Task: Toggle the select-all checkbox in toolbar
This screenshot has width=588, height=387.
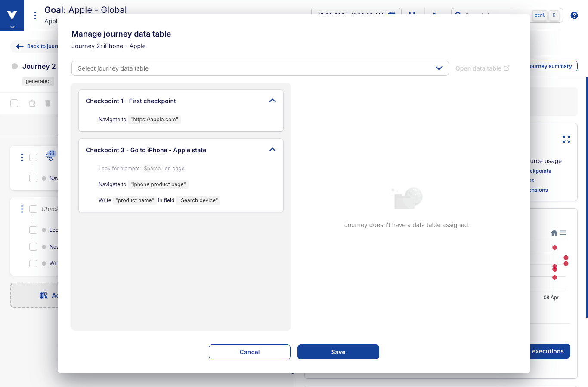Action: point(14,103)
